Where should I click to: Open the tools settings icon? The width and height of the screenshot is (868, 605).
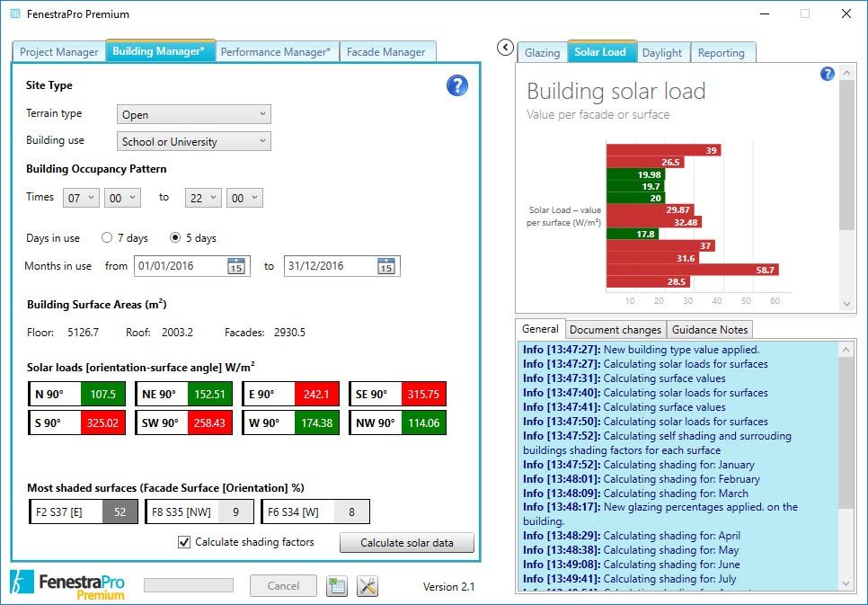(x=367, y=586)
